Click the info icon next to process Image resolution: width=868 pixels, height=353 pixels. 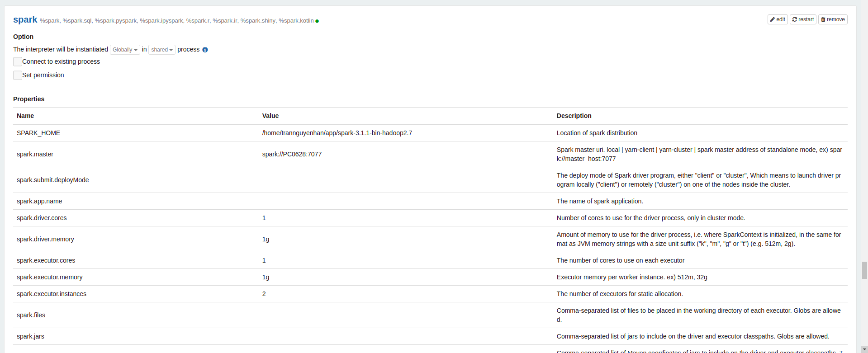pos(205,50)
